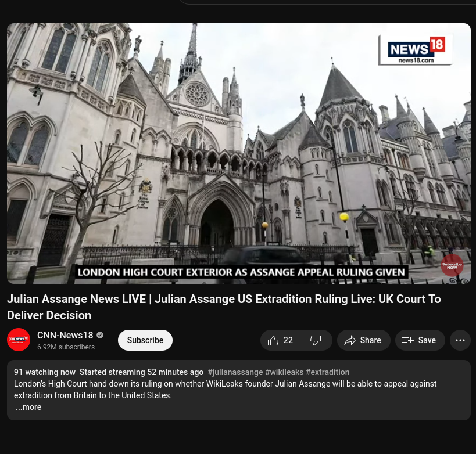Click the video title about Assange extradition ruling

point(224,307)
